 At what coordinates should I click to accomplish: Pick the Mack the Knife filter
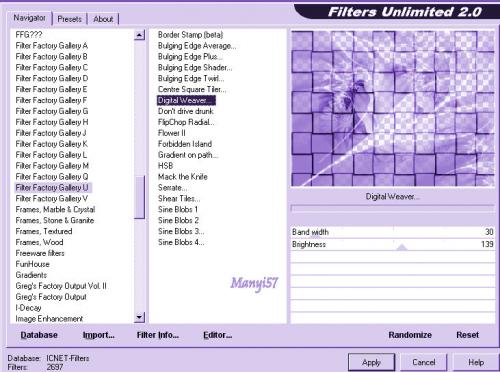click(183, 177)
